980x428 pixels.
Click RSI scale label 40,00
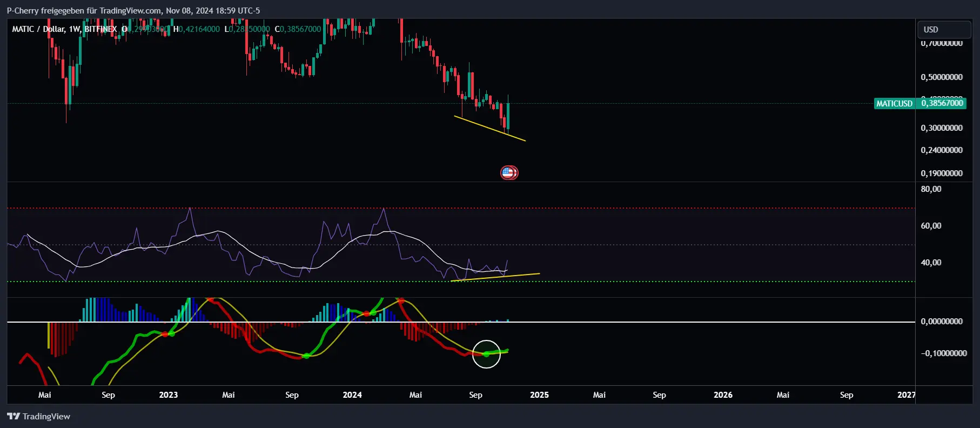point(931,263)
